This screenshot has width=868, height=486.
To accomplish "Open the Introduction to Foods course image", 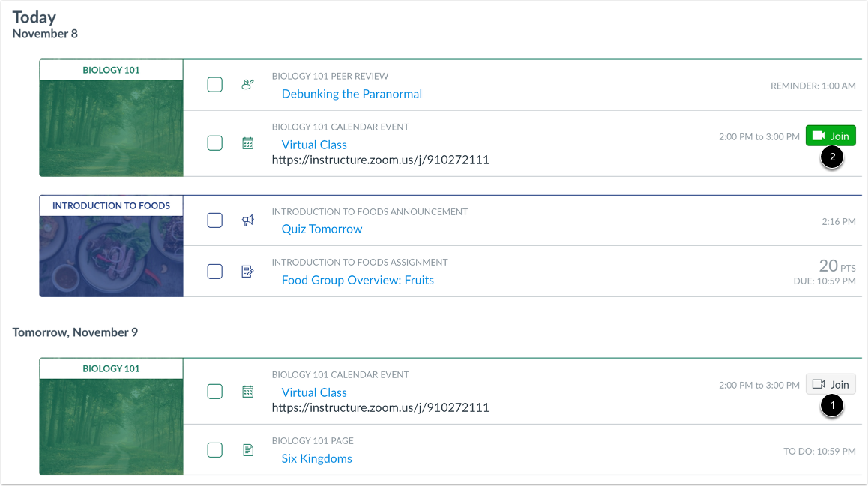I will [111, 256].
